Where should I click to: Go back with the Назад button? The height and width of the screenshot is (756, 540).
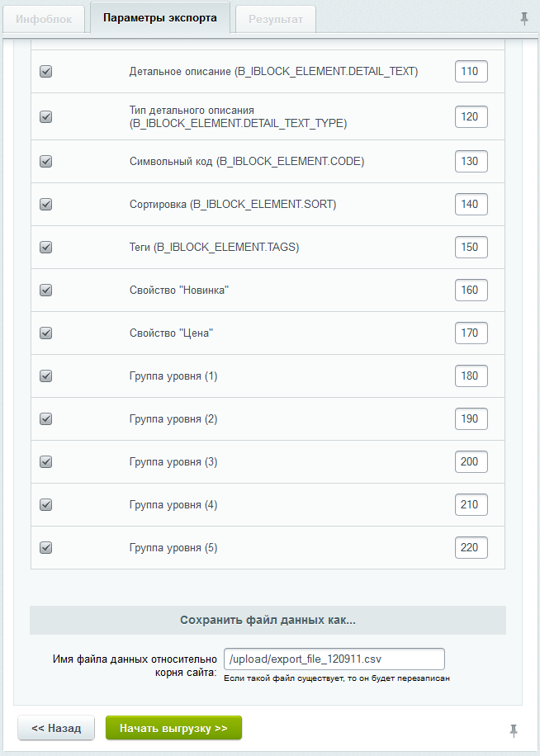(x=56, y=728)
